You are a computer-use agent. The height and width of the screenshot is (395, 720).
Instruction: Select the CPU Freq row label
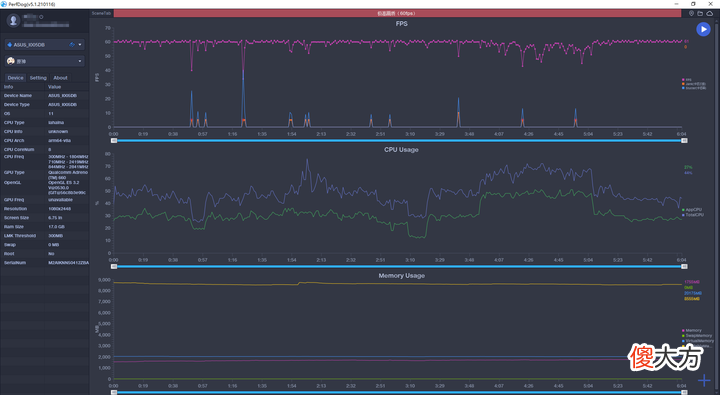click(x=14, y=157)
